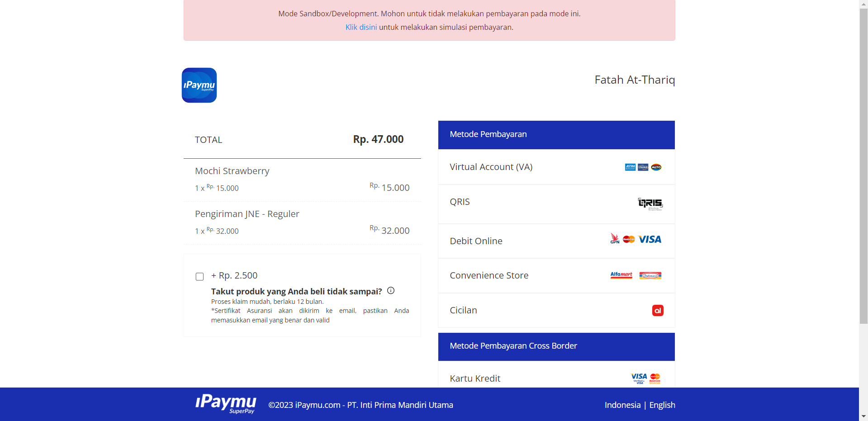The width and height of the screenshot is (868, 421).
Task: Click the QRIS logo icon
Action: pyautogui.click(x=650, y=203)
